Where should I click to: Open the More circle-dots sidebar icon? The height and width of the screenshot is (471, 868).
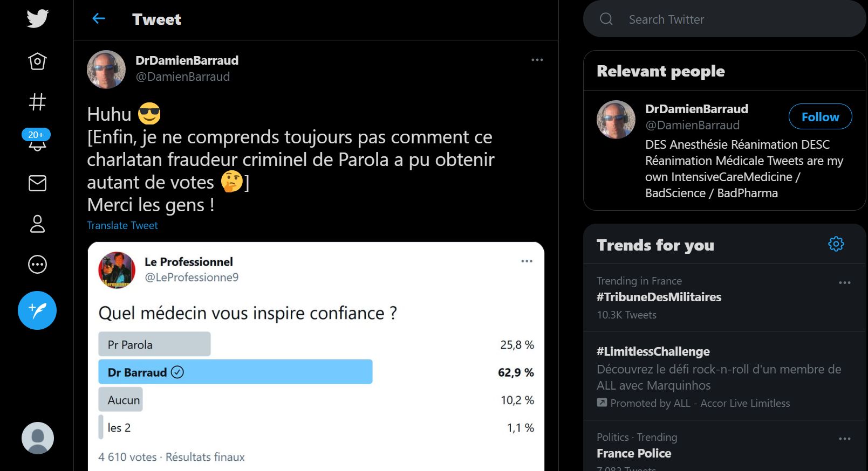(x=37, y=264)
